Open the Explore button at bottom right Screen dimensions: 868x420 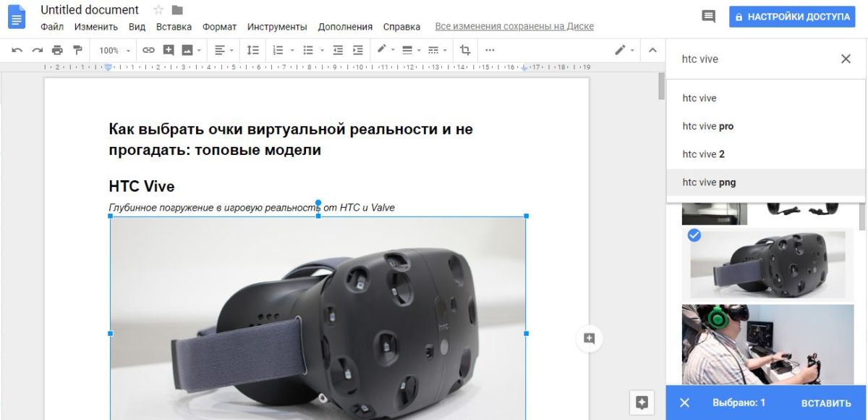click(x=641, y=403)
